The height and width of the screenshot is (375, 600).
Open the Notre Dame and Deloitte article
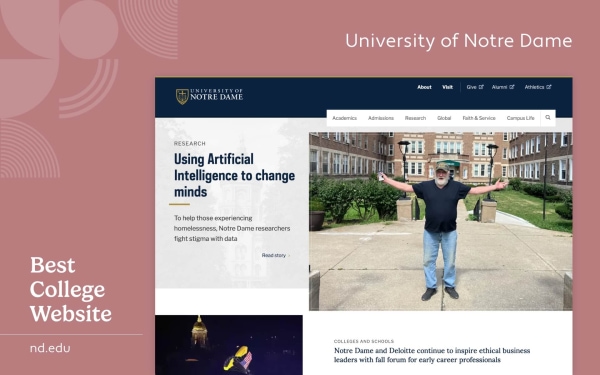(432, 355)
